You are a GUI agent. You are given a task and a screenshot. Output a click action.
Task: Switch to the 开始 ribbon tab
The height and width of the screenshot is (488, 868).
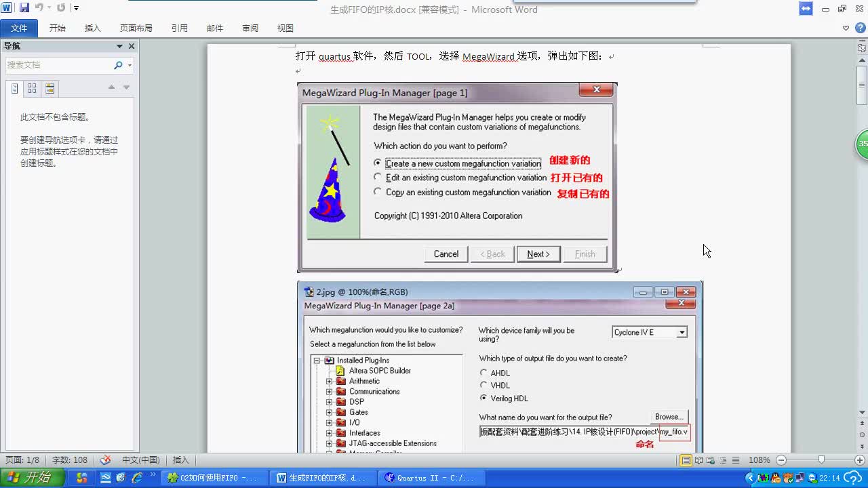(58, 28)
